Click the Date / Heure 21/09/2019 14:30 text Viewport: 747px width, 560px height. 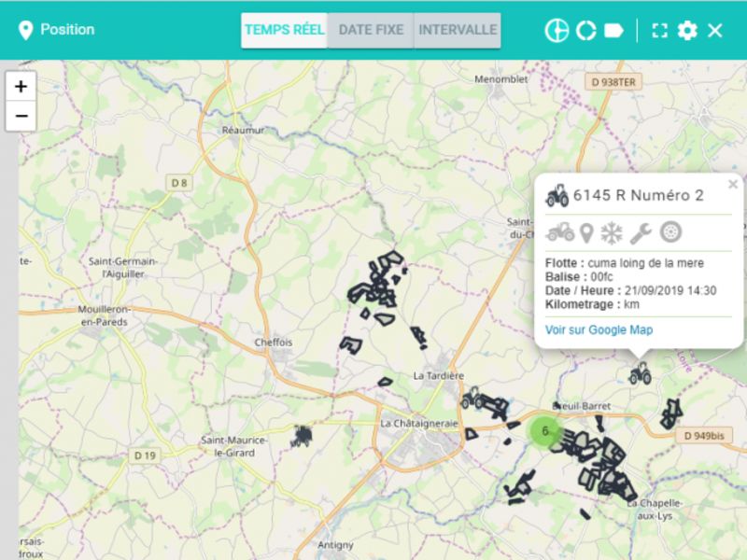(x=631, y=290)
